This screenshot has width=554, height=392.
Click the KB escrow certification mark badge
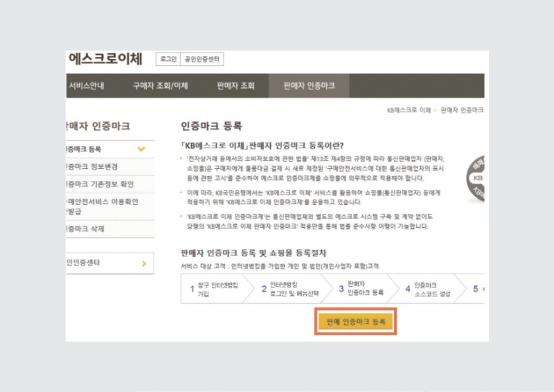[476, 178]
